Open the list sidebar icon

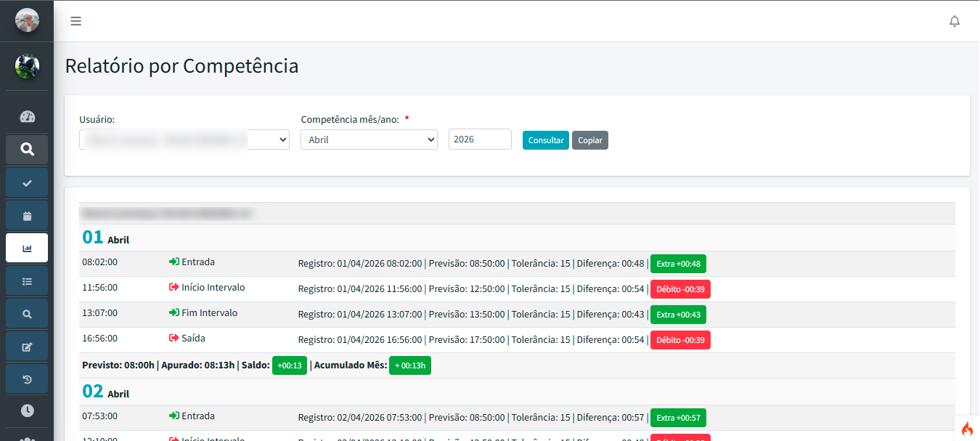click(x=27, y=280)
